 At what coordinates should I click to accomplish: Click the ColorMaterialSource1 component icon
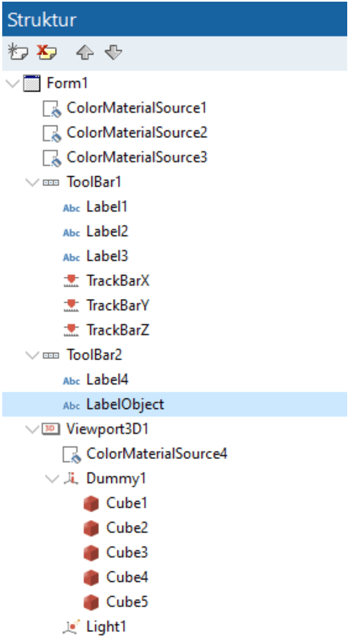coord(52,108)
